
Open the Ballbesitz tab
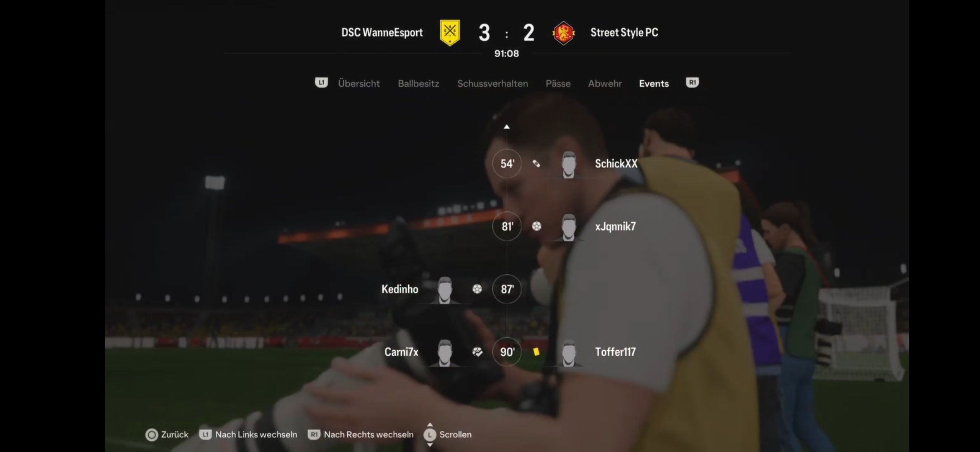click(x=418, y=84)
